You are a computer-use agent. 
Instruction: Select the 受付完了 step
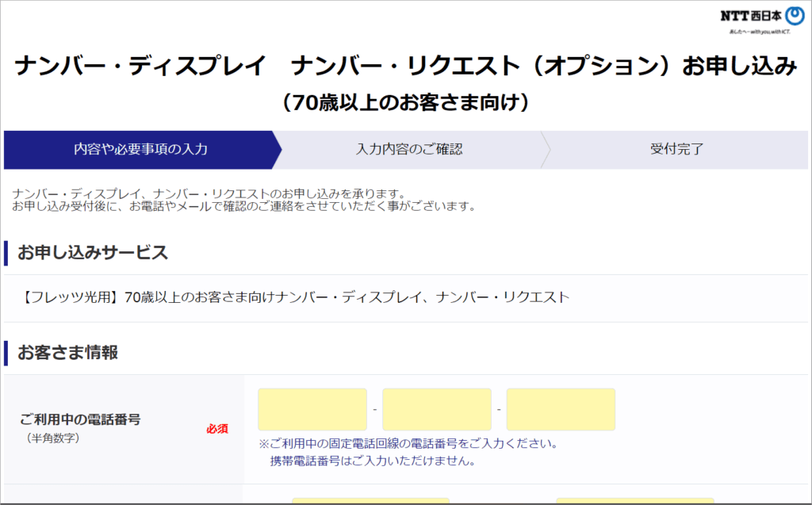click(676, 149)
